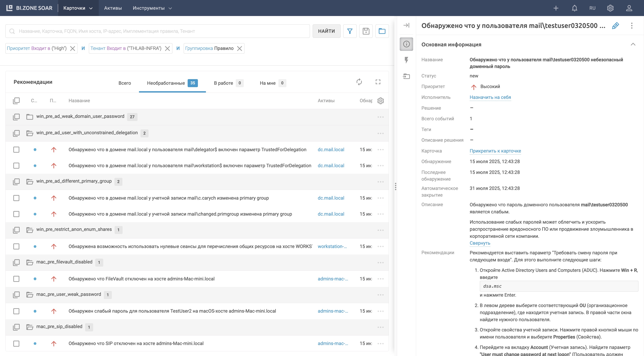Click the filter funnel icon

350,31
